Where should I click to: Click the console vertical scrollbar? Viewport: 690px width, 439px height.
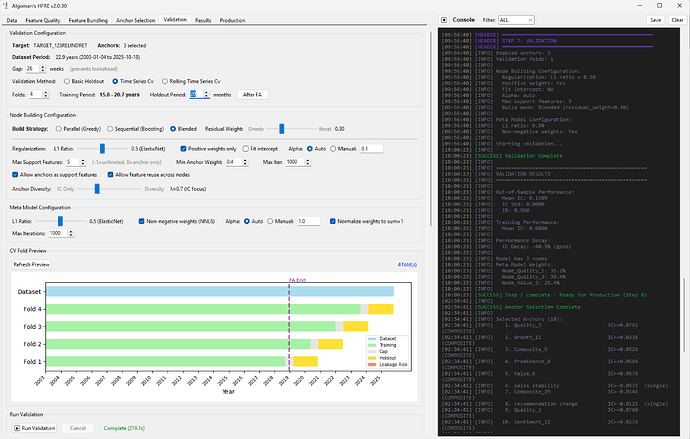click(x=683, y=315)
